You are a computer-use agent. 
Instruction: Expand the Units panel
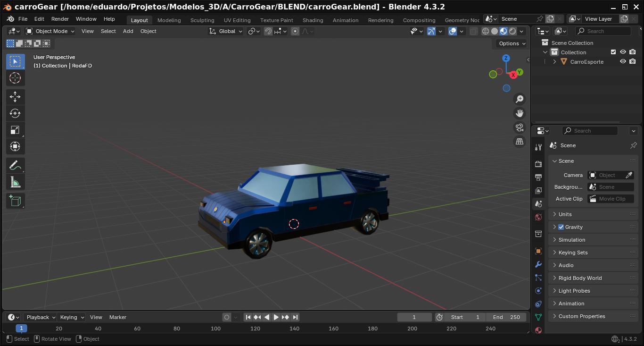(x=593, y=214)
